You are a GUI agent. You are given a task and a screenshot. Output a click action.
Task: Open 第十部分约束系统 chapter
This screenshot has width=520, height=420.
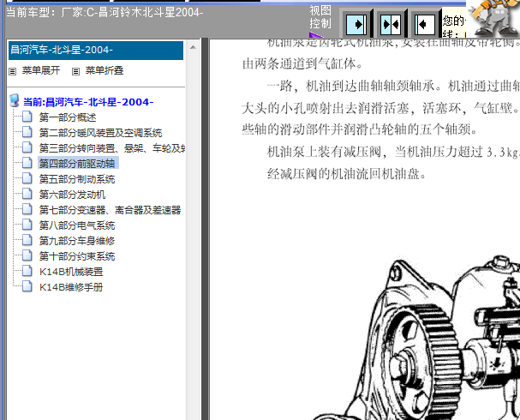pyautogui.click(x=77, y=256)
